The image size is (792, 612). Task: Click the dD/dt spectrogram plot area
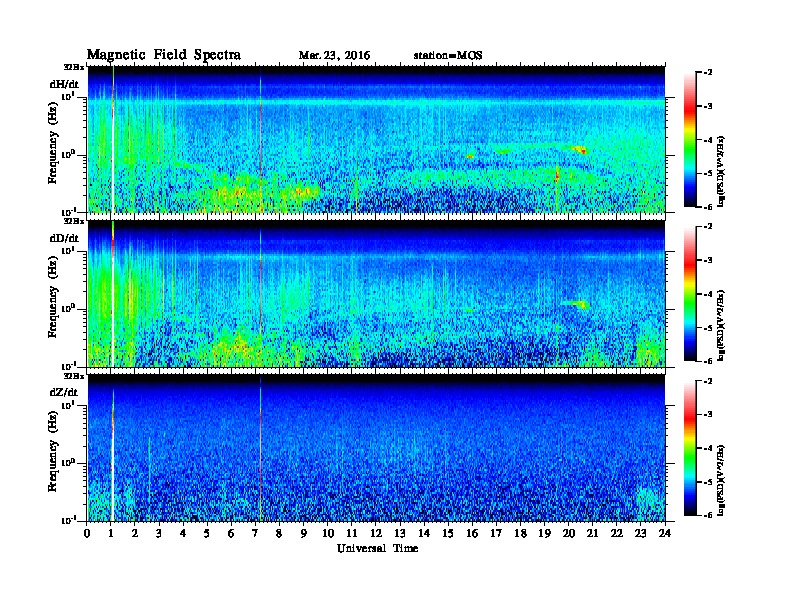pyautogui.click(x=376, y=294)
